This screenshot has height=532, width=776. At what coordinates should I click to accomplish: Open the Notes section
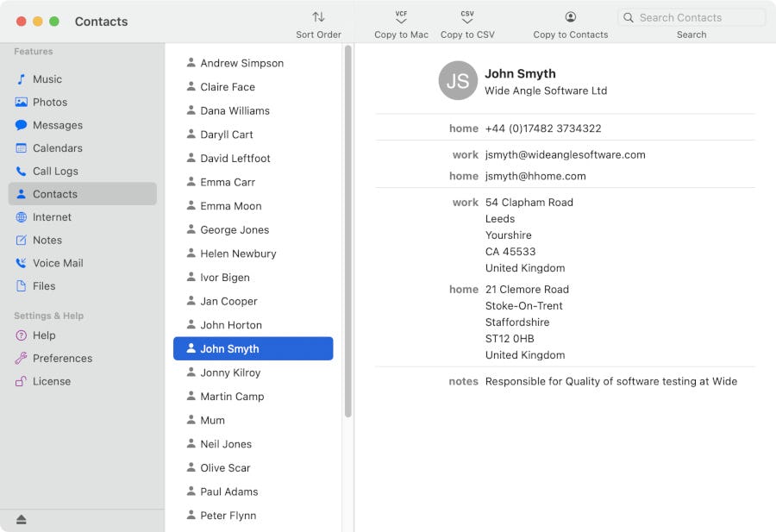coord(48,240)
